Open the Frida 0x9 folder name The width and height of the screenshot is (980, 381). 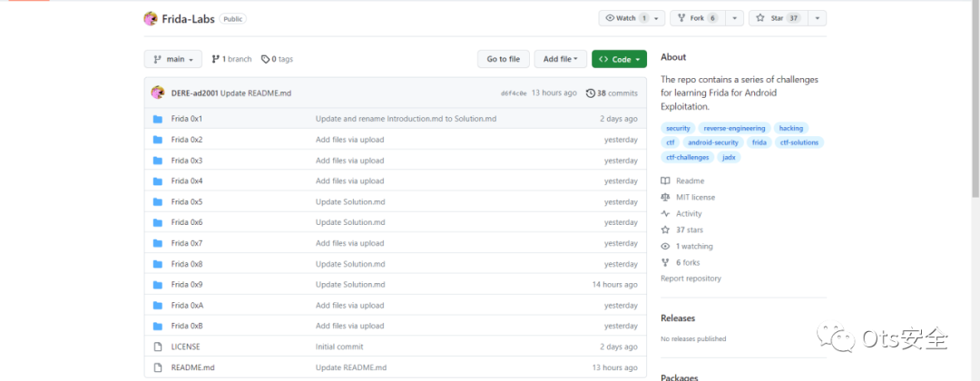click(187, 285)
